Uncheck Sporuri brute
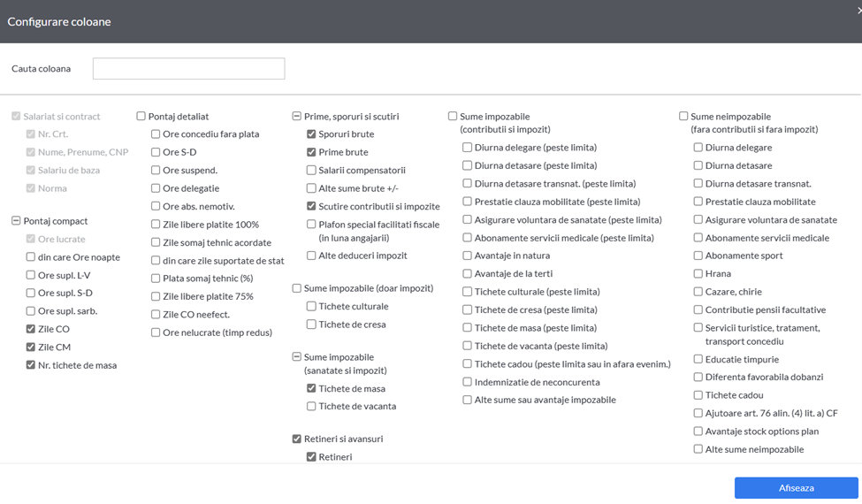 click(x=312, y=134)
